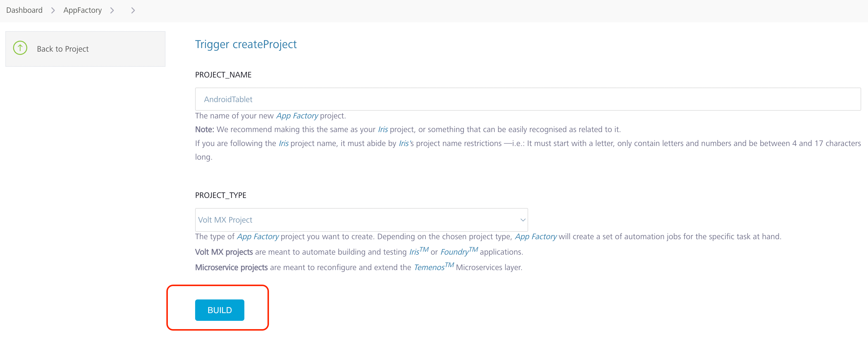
Task: Click the Trigger createProject heading
Action: click(x=246, y=44)
